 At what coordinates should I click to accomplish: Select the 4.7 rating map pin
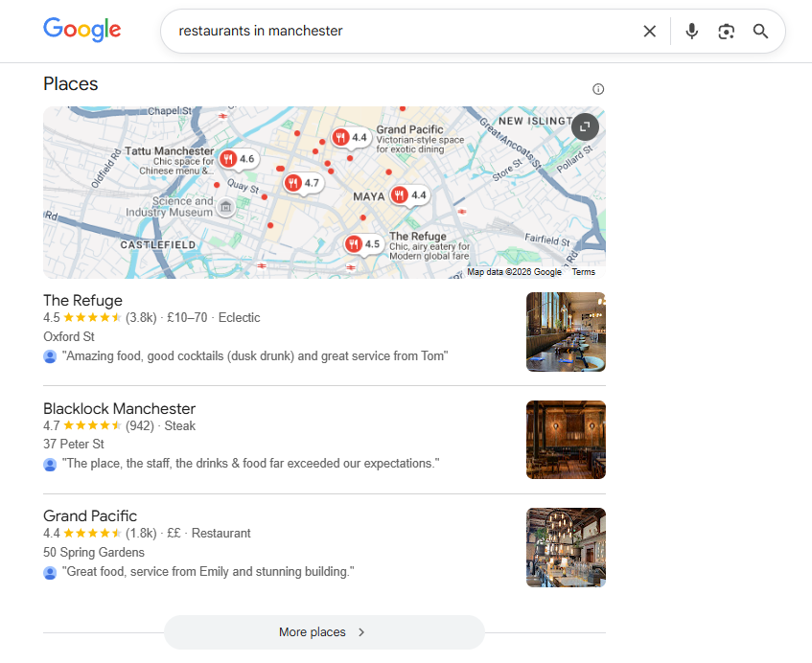[302, 183]
